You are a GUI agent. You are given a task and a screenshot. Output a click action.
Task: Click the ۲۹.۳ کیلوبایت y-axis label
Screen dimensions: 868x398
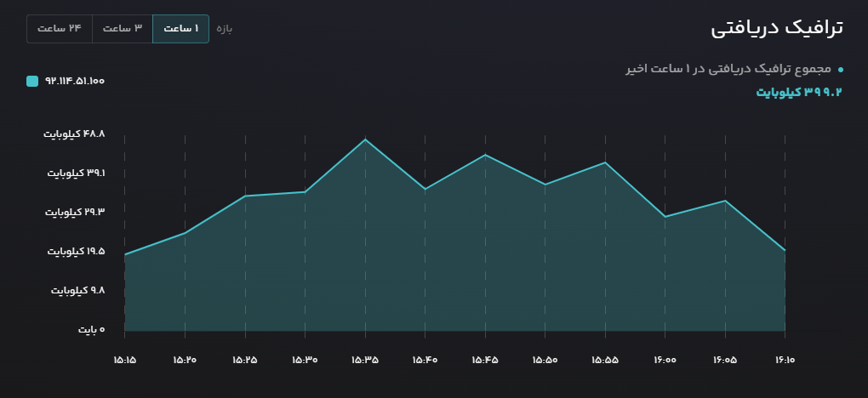point(75,212)
